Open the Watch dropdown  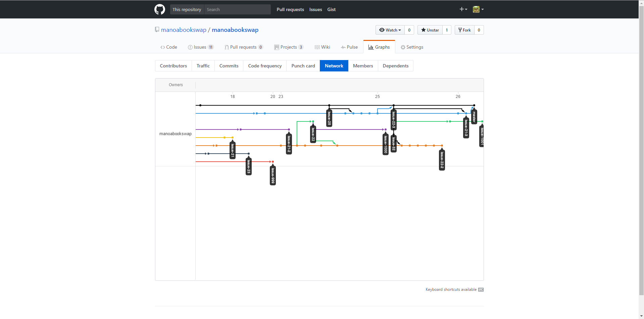point(390,30)
